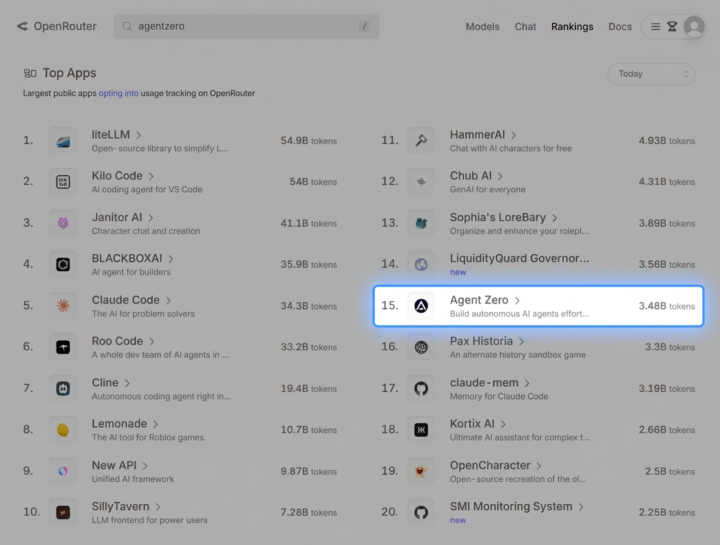Click the search magnifier icon

pos(127,26)
